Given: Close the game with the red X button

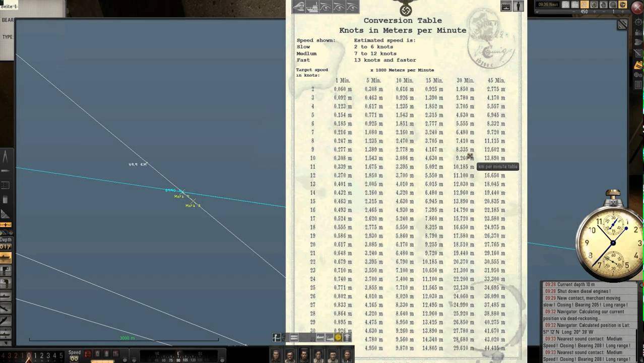Looking at the screenshot, I should [x=637, y=7].
